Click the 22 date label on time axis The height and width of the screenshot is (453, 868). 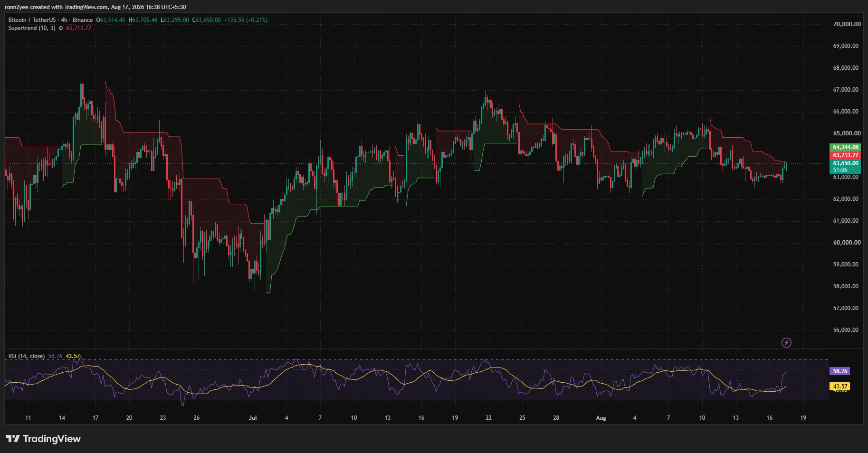(x=488, y=418)
